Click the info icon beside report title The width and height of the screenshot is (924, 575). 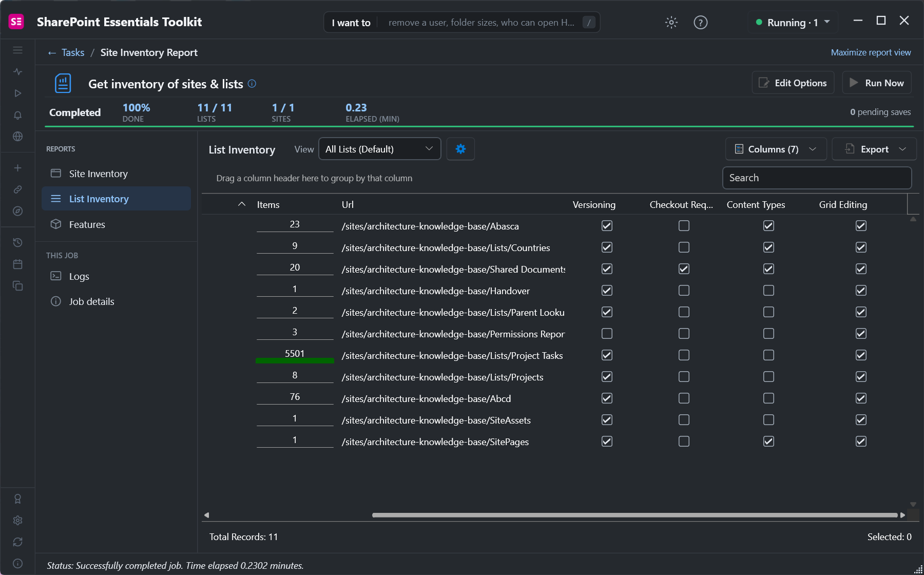coord(252,84)
